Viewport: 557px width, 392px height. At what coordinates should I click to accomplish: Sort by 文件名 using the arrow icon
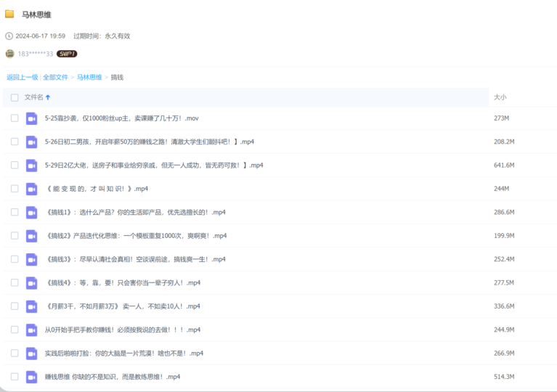pyautogui.click(x=48, y=97)
